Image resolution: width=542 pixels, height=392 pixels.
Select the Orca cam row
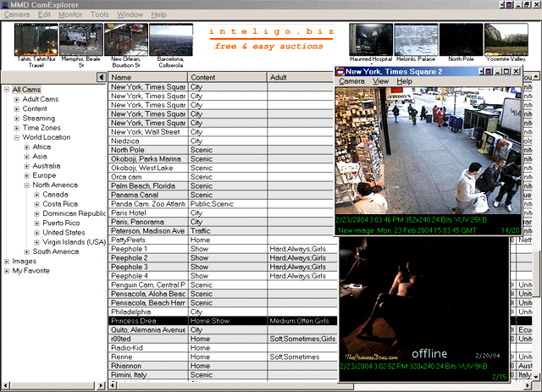223,177
